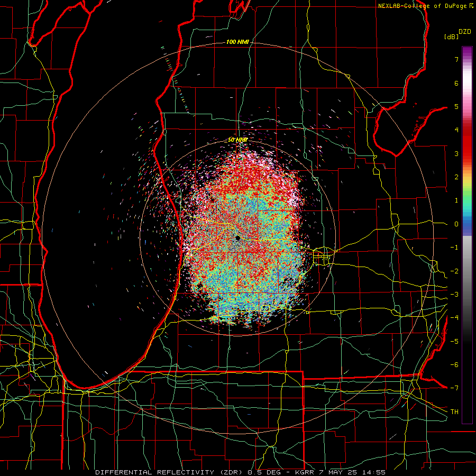
Task: Click the -3 value on the color scale
Action: (454, 295)
